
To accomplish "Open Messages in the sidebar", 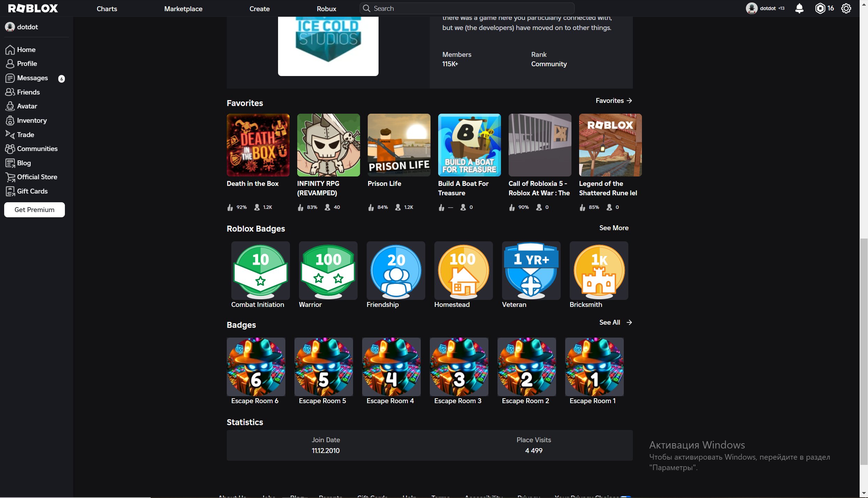I will 27,78.
